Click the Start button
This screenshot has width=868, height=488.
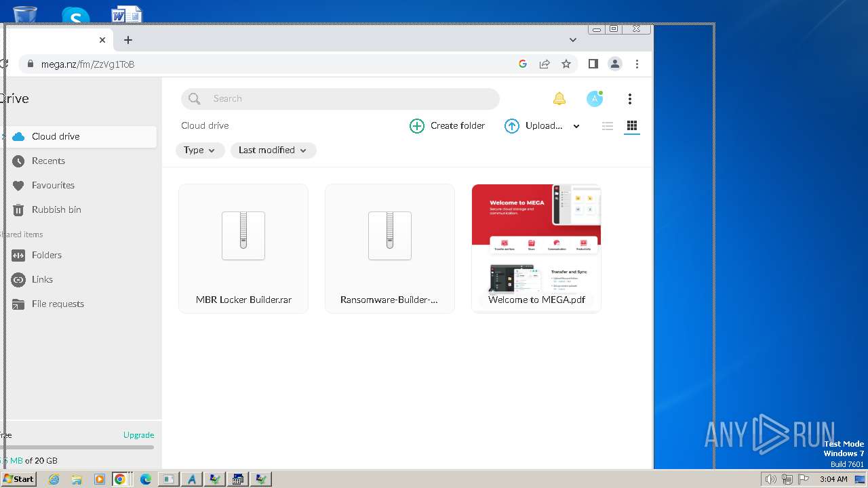(x=18, y=479)
